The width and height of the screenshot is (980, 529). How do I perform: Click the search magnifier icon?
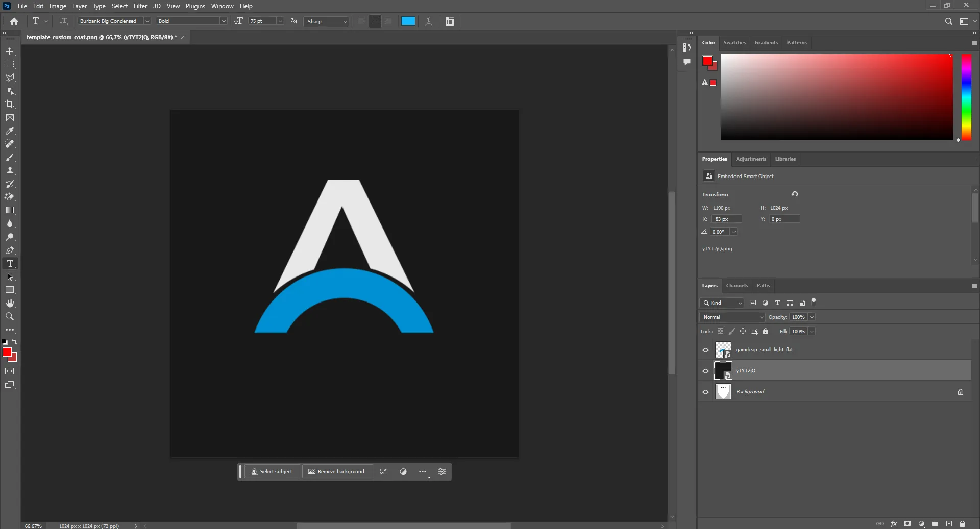point(948,21)
